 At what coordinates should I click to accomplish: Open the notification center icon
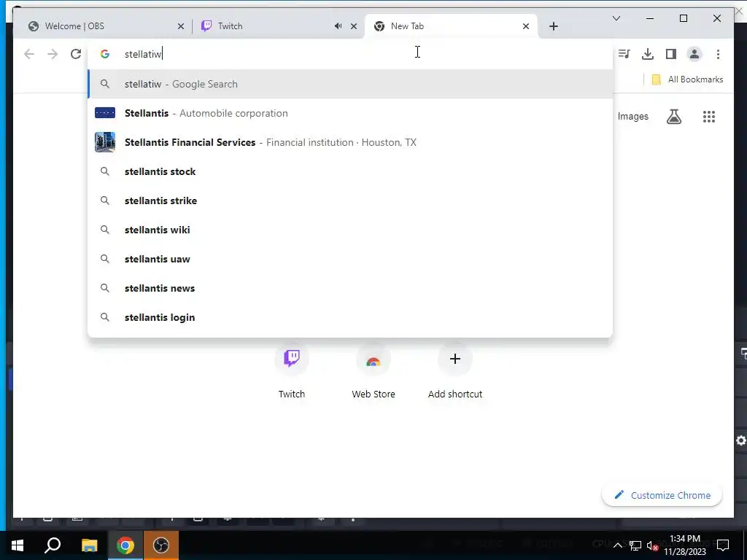(x=723, y=545)
